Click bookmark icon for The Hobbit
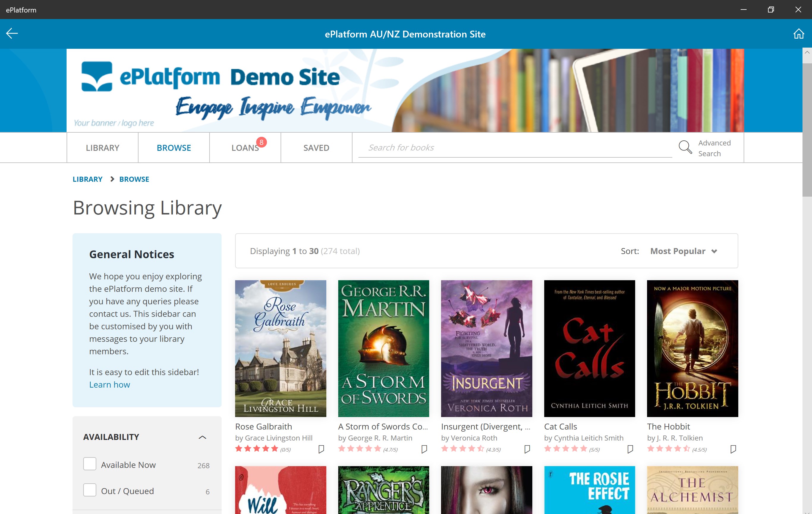The height and width of the screenshot is (514, 812). [733, 449]
